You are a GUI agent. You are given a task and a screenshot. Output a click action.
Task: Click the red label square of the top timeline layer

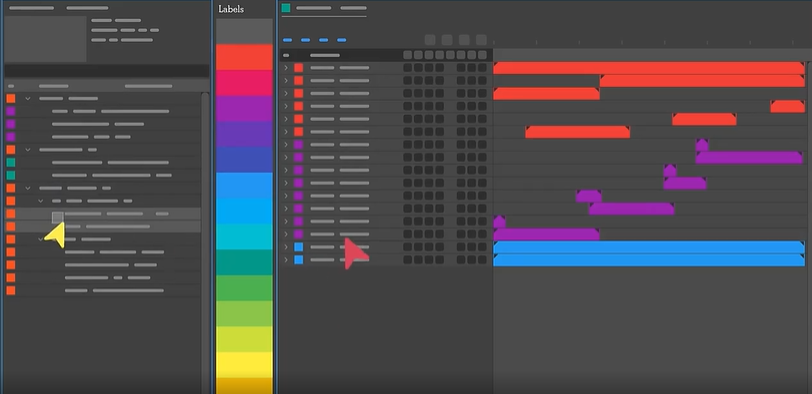tap(299, 68)
